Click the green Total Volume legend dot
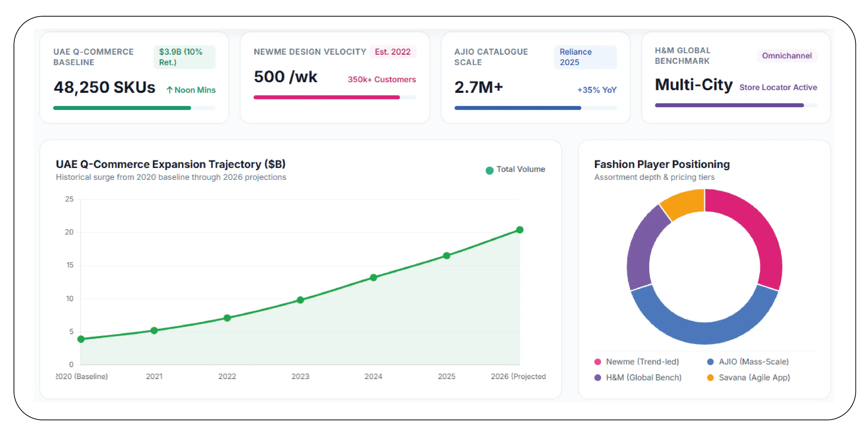Image resolution: width=868 pixels, height=431 pixels. point(489,170)
